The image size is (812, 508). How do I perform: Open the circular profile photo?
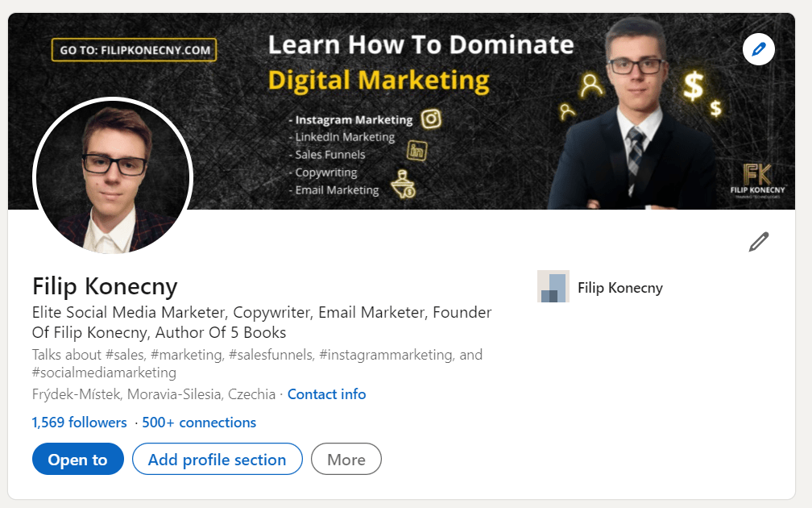tap(113, 177)
